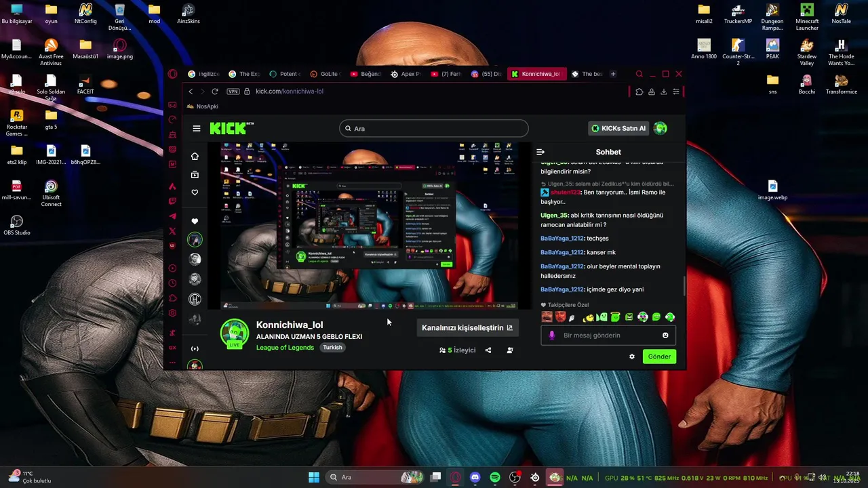Screen dimensions: 868x488
Task: Open chat settings gear next to Gönder
Action: coord(632,357)
